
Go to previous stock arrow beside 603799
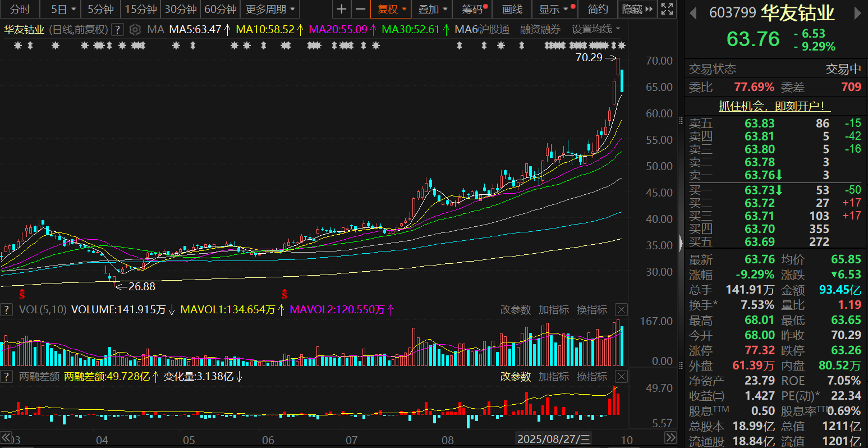pyautogui.click(x=694, y=13)
